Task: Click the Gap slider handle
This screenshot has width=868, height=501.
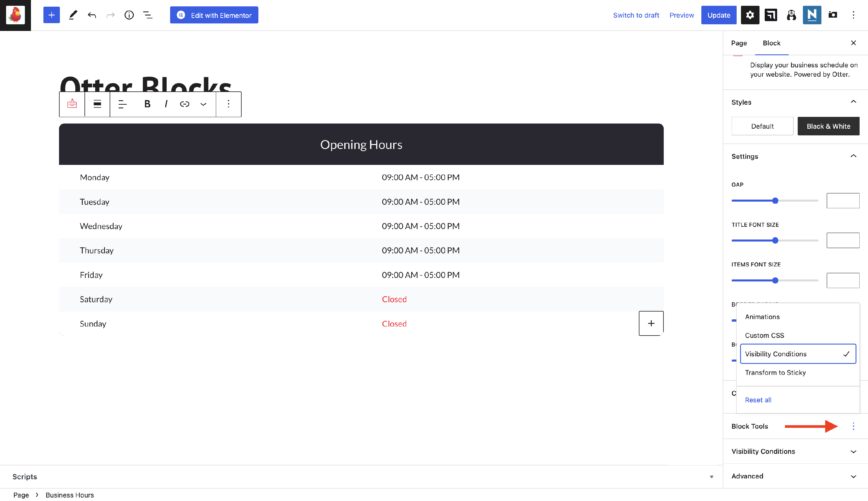Action: [x=775, y=201]
